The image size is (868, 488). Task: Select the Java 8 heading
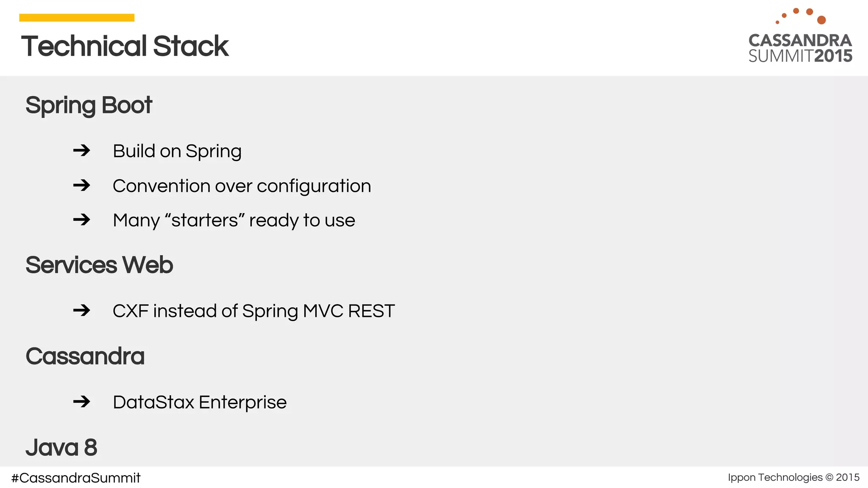tap(61, 448)
